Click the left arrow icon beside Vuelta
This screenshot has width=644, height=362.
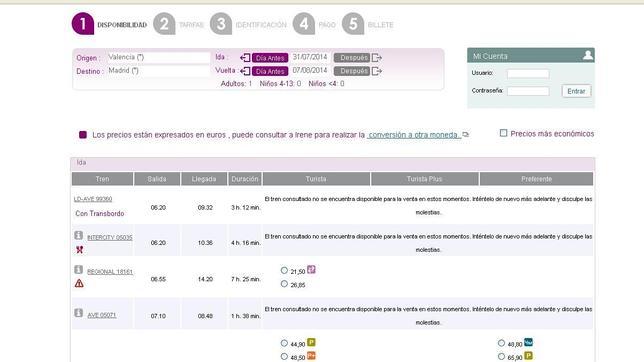pyautogui.click(x=245, y=71)
